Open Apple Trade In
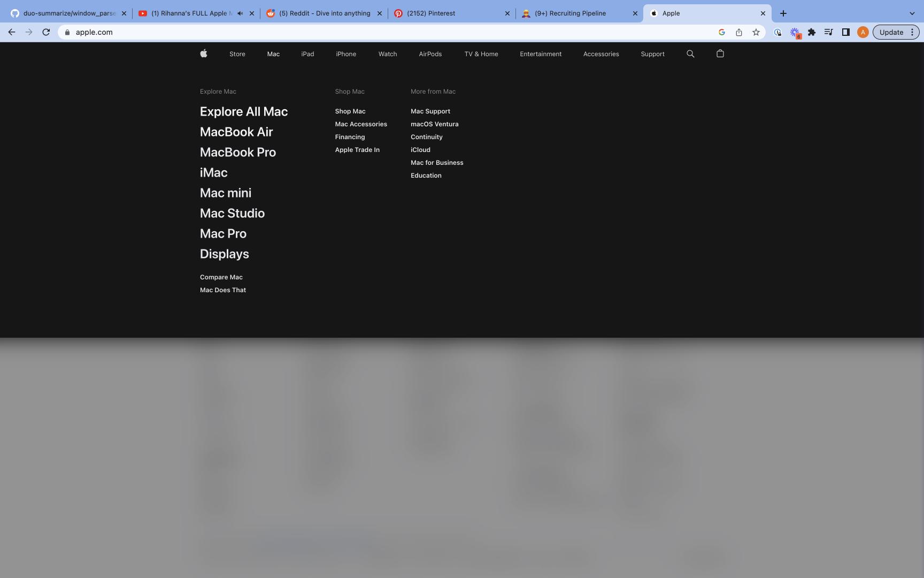This screenshot has width=924, height=578. click(357, 150)
